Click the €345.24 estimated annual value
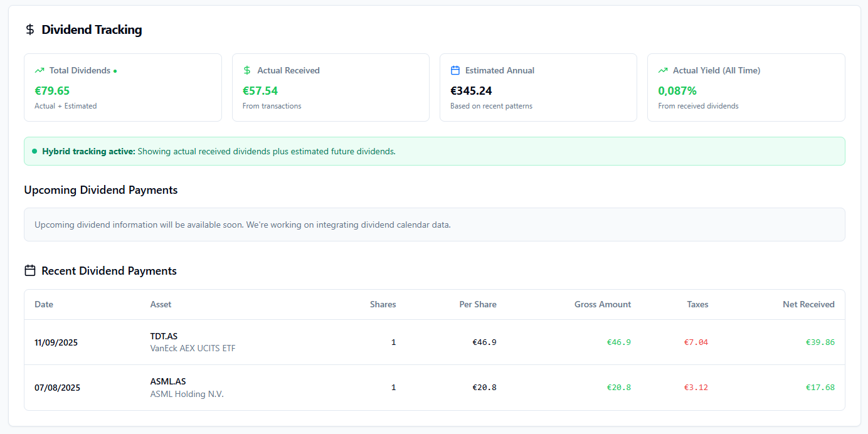 tap(471, 90)
